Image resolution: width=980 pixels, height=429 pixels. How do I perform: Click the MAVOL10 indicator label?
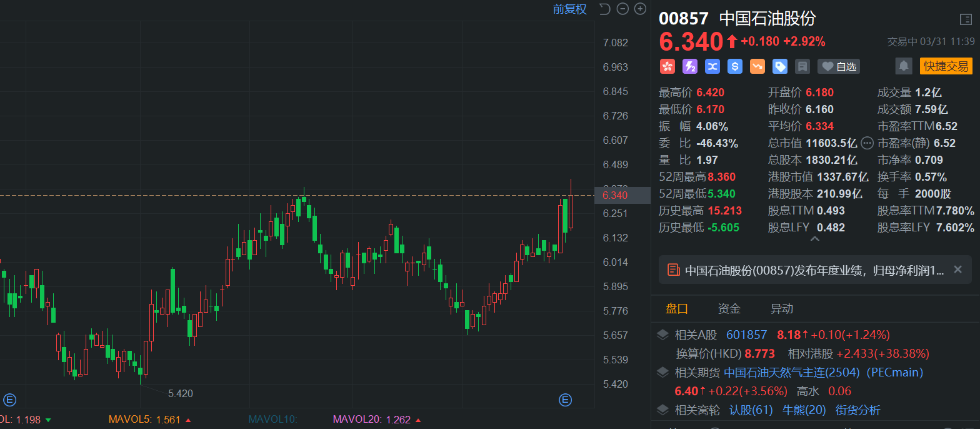pos(272,420)
